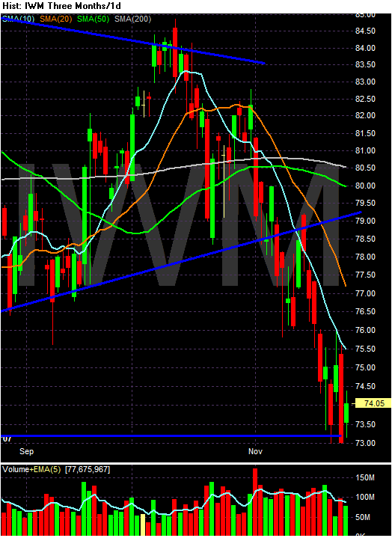Click the 81.50 price axis label
392x538 pixels.
click(365, 133)
